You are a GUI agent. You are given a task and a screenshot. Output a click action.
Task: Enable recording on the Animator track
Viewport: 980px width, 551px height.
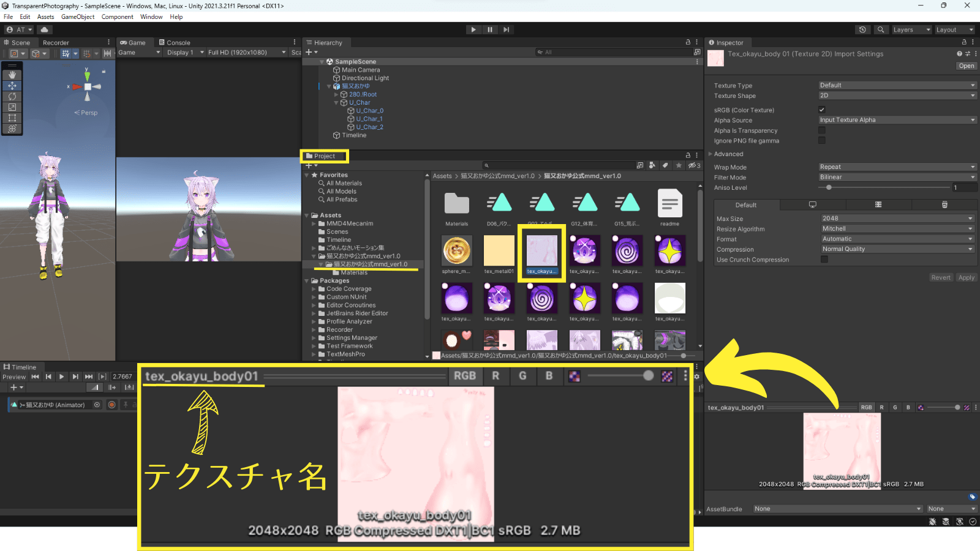[x=111, y=405]
